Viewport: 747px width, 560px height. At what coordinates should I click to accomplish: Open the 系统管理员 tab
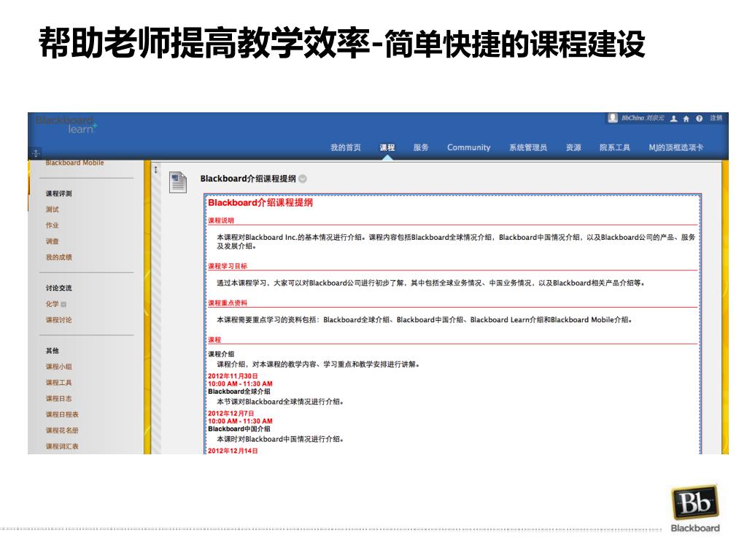click(528, 147)
